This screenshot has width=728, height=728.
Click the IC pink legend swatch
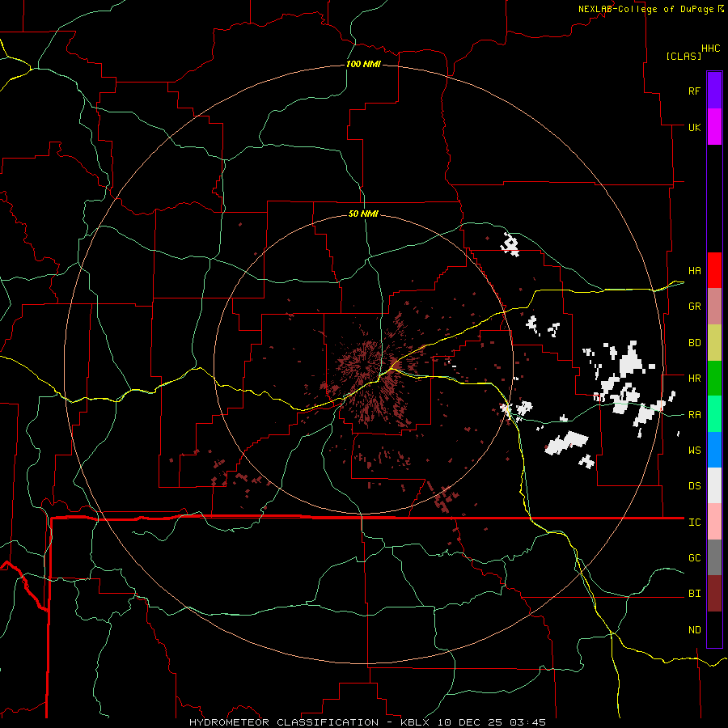coord(714,522)
